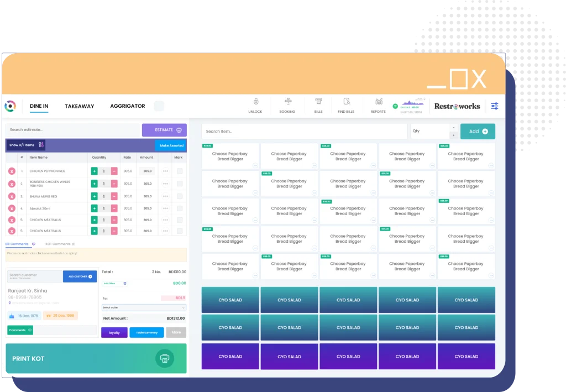Viewport: 566px width, 392px height.
Task: Open the Booking table icon
Action: [287, 102]
